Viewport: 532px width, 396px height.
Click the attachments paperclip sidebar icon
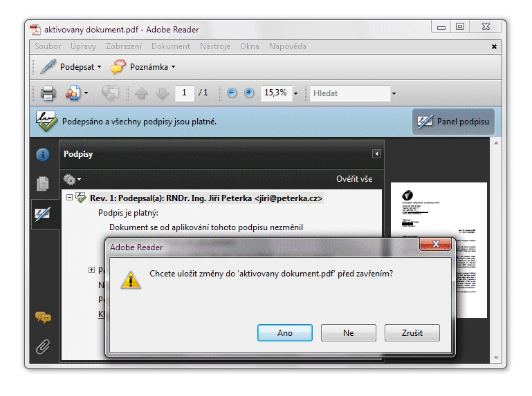(x=43, y=346)
